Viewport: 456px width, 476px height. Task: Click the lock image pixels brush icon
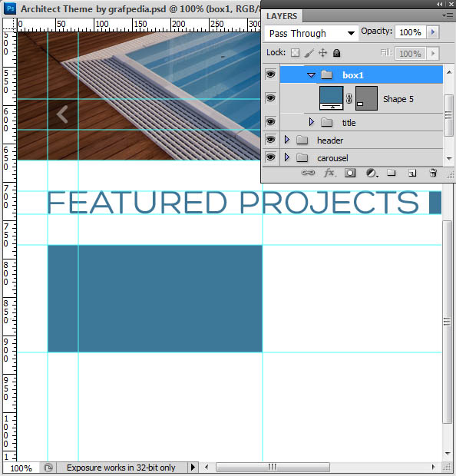309,53
